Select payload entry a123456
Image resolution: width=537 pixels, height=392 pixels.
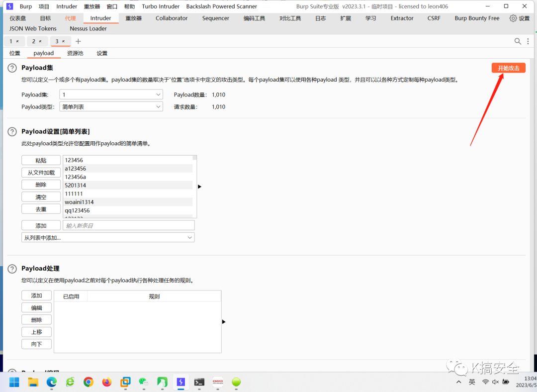[x=128, y=169]
